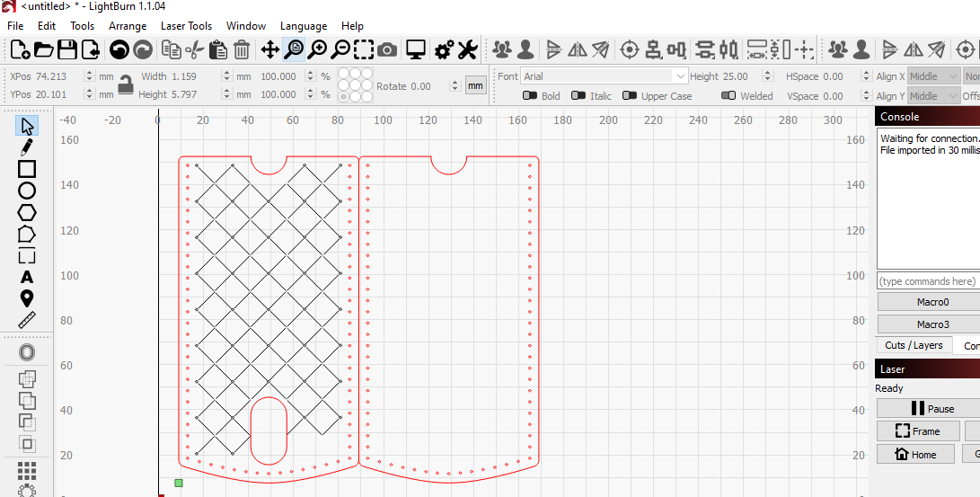Toggle the Welded switch
The image size is (980, 497).
(728, 95)
